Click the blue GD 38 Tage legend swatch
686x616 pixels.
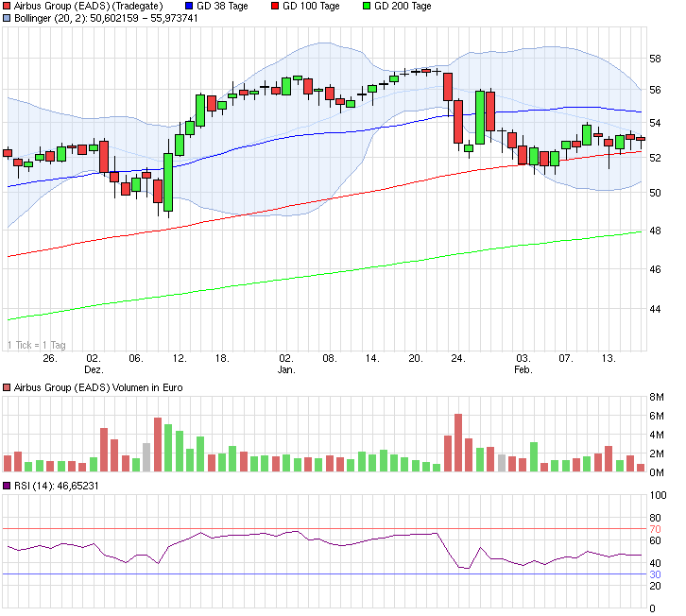click(x=189, y=7)
